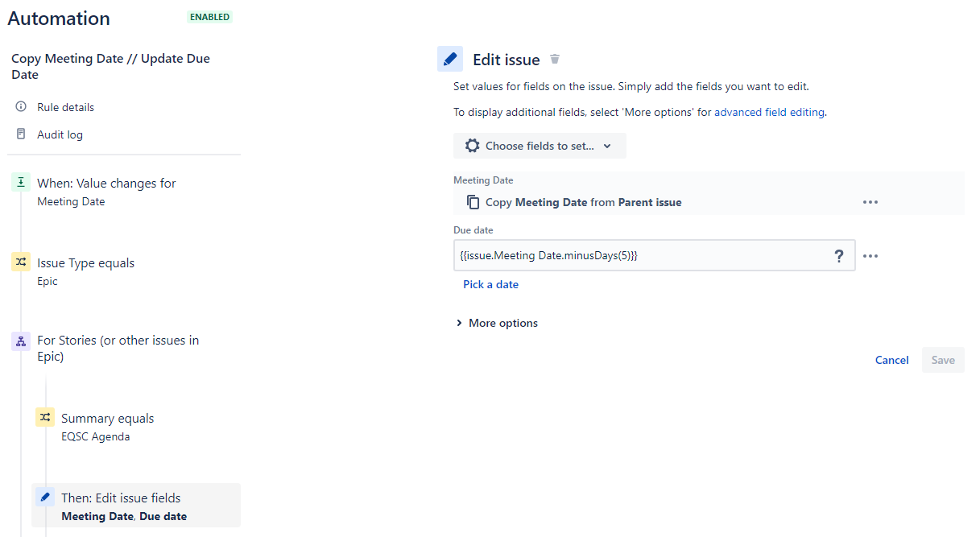The image size is (980, 537).
Task: Expand the More options section
Action: (498, 323)
